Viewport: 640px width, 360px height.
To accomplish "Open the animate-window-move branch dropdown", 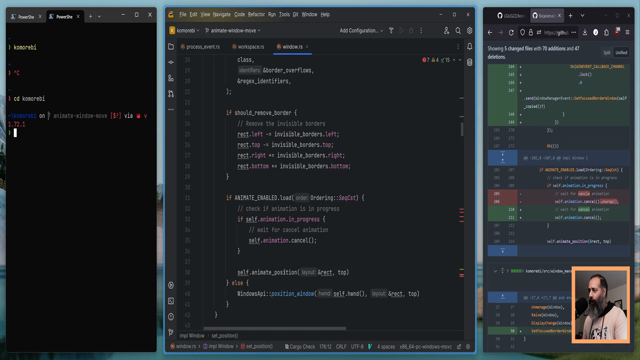I will click(x=233, y=31).
